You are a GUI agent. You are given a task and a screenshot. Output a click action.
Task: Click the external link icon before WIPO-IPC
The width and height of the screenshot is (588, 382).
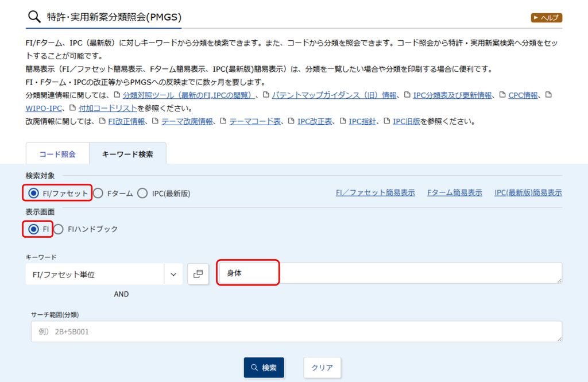[548, 95]
